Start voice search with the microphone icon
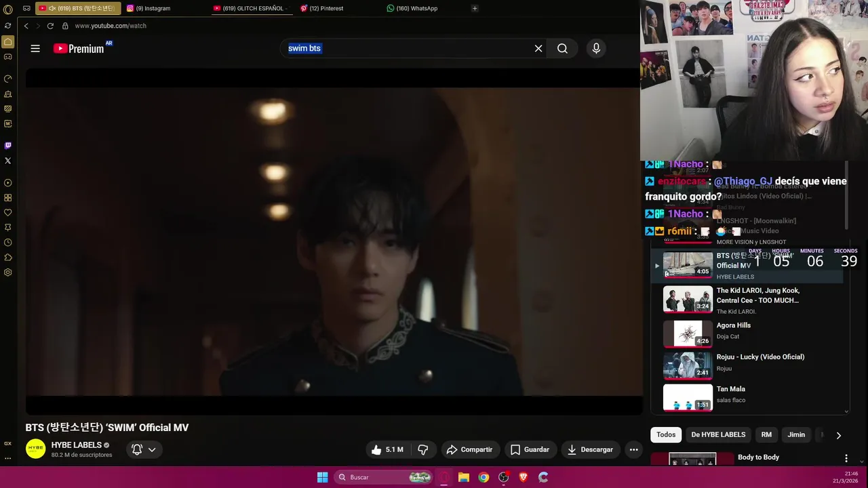The width and height of the screenshot is (868, 488). point(596,48)
